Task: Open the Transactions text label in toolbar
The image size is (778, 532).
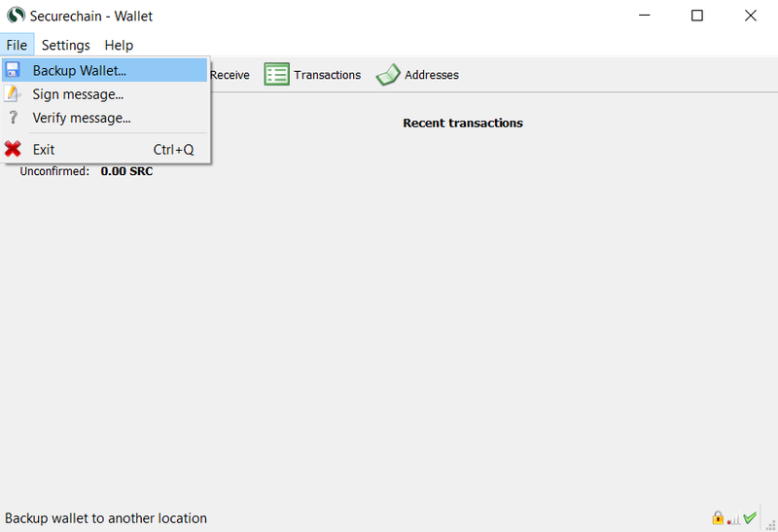Action: [x=327, y=75]
